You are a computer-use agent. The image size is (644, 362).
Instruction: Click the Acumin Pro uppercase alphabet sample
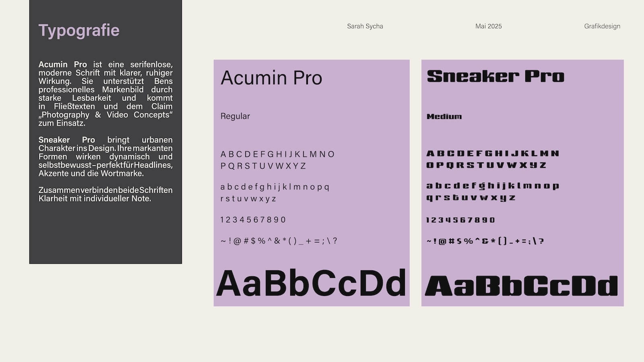pyautogui.click(x=277, y=160)
